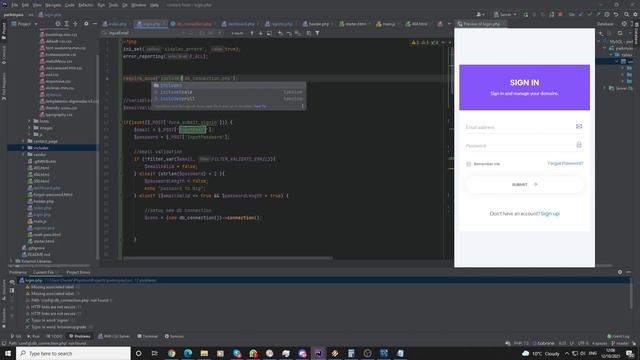Open IDE settings gear in top-right toolbar

click(636, 14)
